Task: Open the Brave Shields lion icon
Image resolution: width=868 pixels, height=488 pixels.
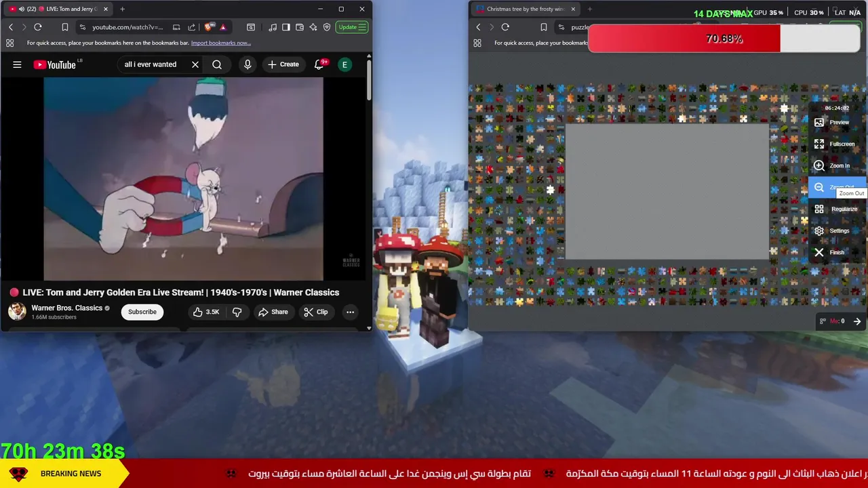Action: point(210,27)
